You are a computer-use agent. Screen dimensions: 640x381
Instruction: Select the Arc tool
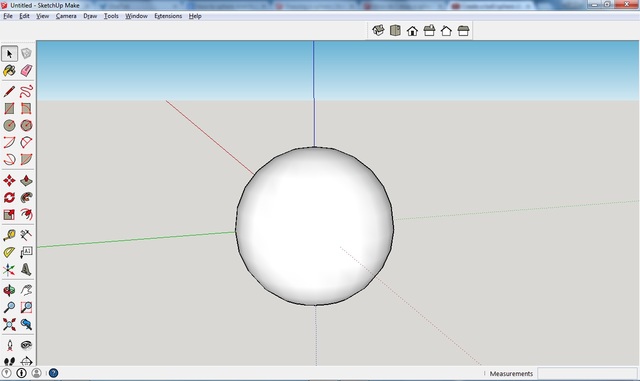point(9,143)
